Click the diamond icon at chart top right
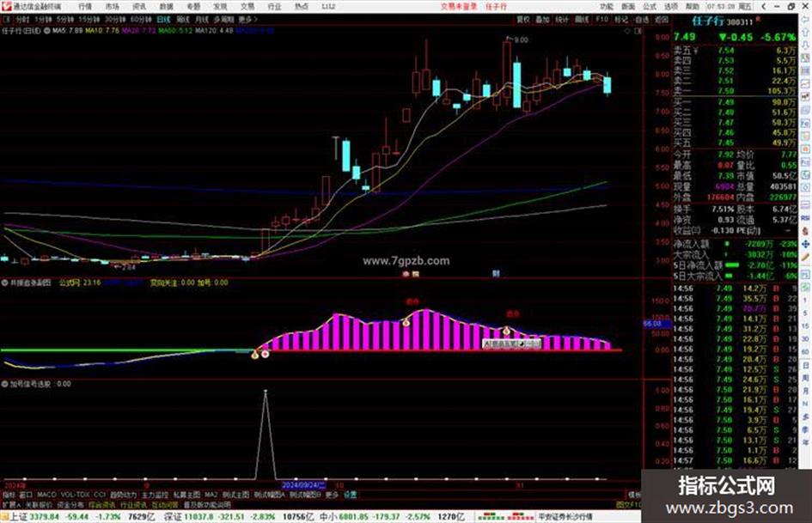The width and height of the screenshot is (812, 523). point(627,31)
